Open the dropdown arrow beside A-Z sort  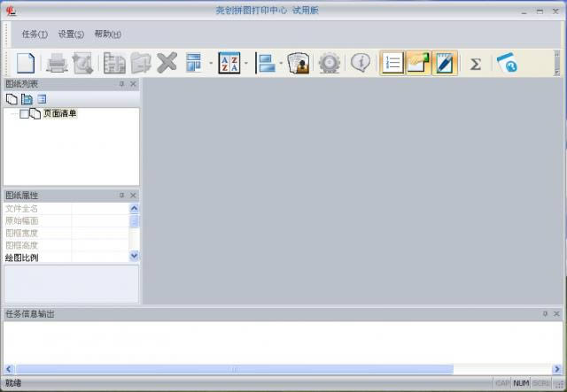click(246, 64)
